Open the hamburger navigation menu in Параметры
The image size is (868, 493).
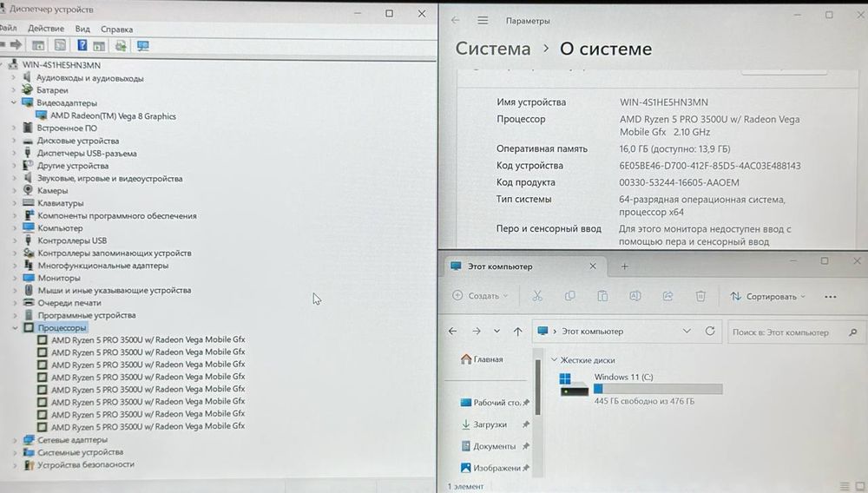(483, 21)
